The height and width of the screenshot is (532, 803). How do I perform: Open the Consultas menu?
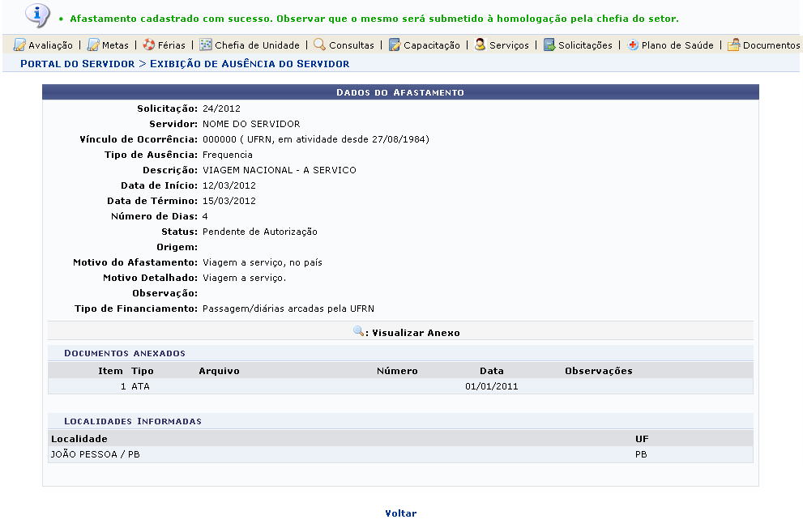click(352, 45)
